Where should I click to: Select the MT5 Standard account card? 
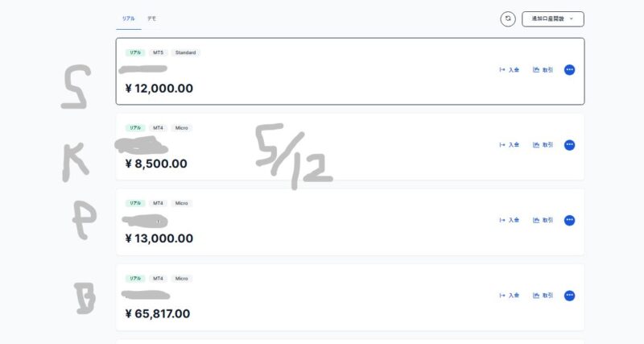pyautogui.click(x=350, y=72)
